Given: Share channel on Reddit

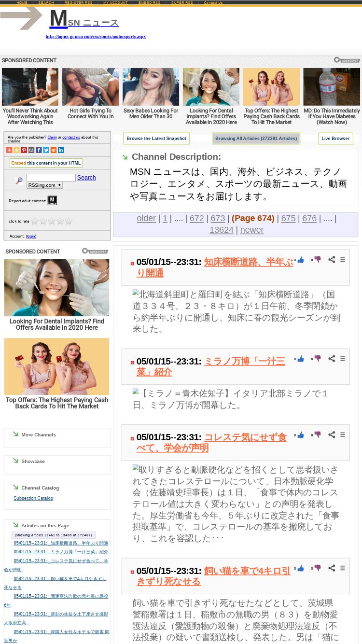Looking at the screenshot, I should pyautogui.click(x=54, y=150).
